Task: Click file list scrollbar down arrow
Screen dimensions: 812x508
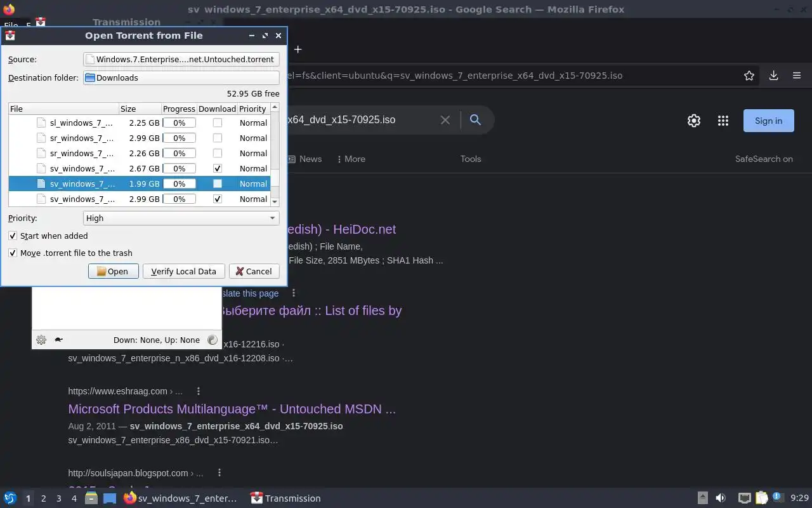Action: click(275, 201)
